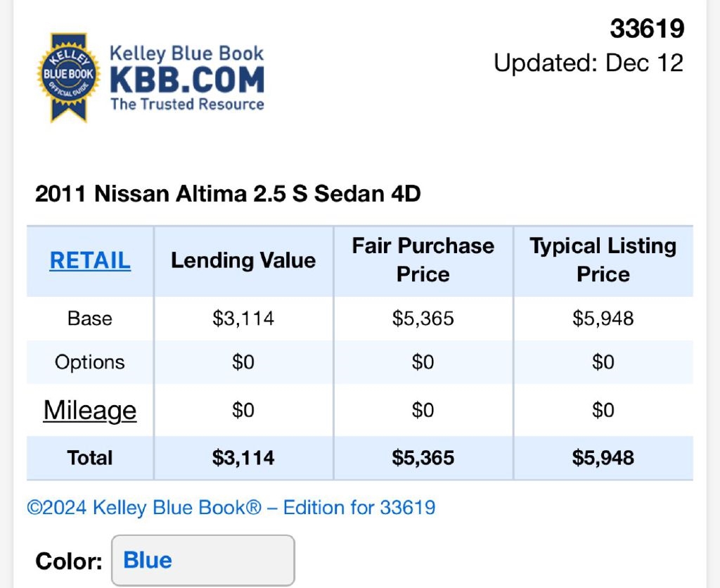
Task: Click the 2011 Nissan Altima vehicle title
Action: click(x=228, y=193)
